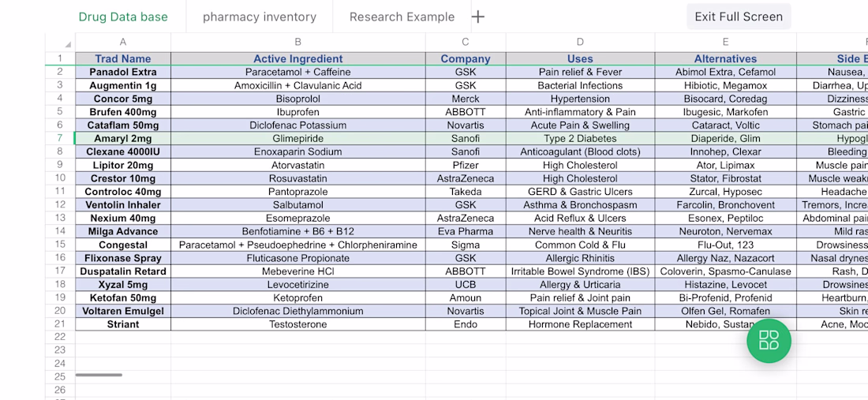
Task: Select the Clexane 4000IU cell
Action: [x=123, y=151]
